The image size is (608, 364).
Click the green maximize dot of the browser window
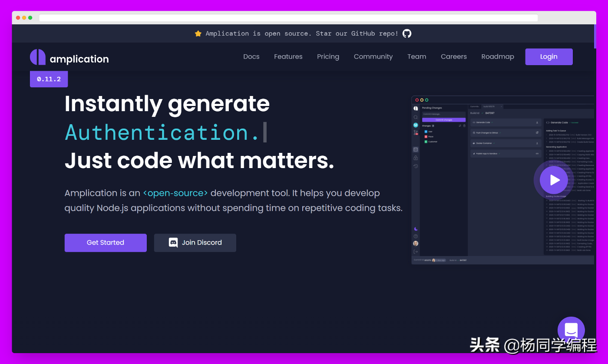(30, 18)
